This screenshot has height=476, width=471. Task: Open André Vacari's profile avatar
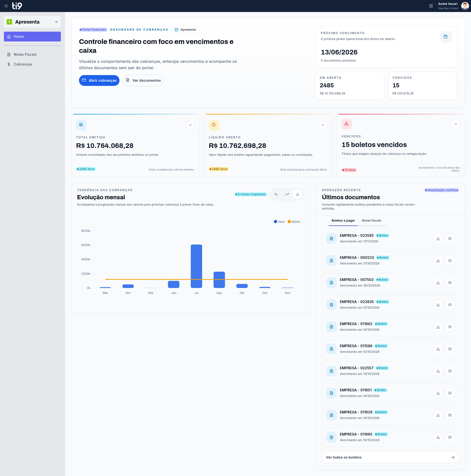(x=465, y=6)
